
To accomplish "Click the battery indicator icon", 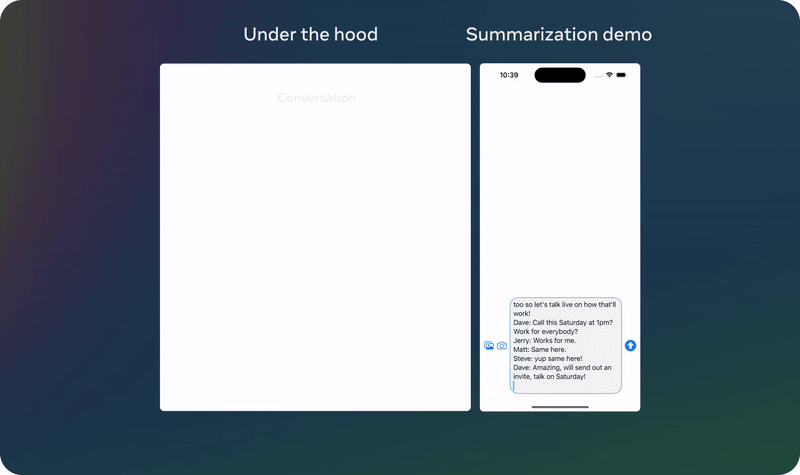I will 621,75.
